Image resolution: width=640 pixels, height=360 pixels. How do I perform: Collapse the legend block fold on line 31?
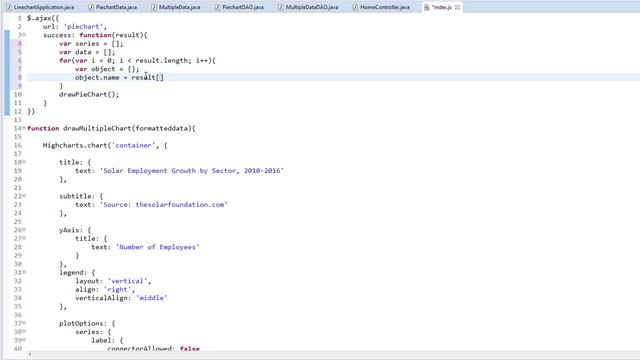click(x=24, y=272)
